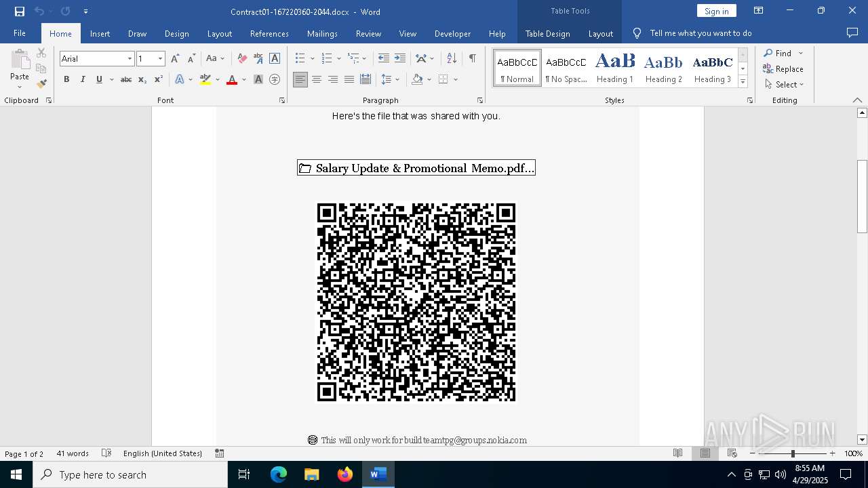Toggle Subscript formatting
Image resolution: width=868 pixels, height=488 pixels.
pyautogui.click(x=142, y=79)
